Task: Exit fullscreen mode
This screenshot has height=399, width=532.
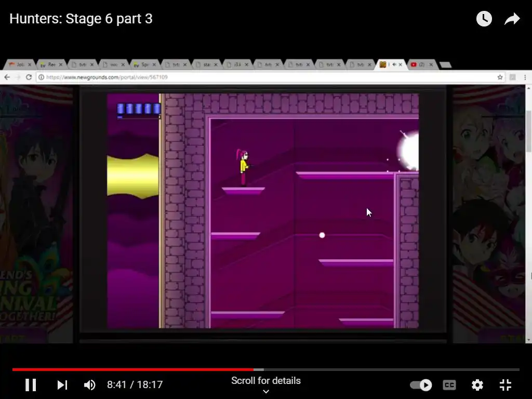Action: pyautogui.click(x=505, y=385)
